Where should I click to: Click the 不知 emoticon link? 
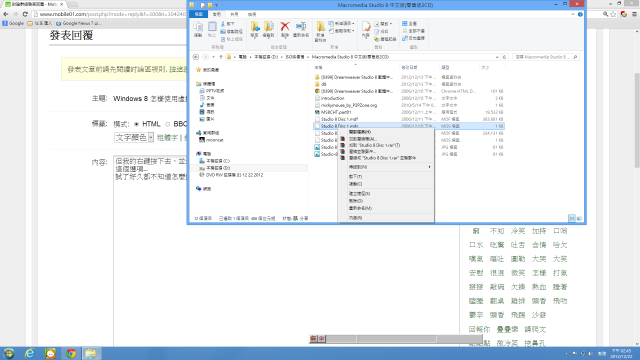click(497, 231)
